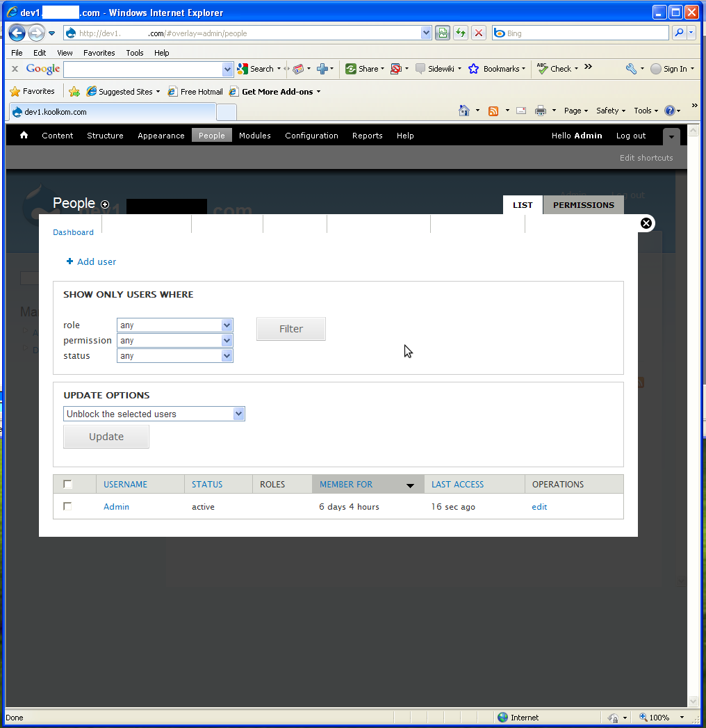Click the Update button
The image size is (706, 728).
(106, 437)
